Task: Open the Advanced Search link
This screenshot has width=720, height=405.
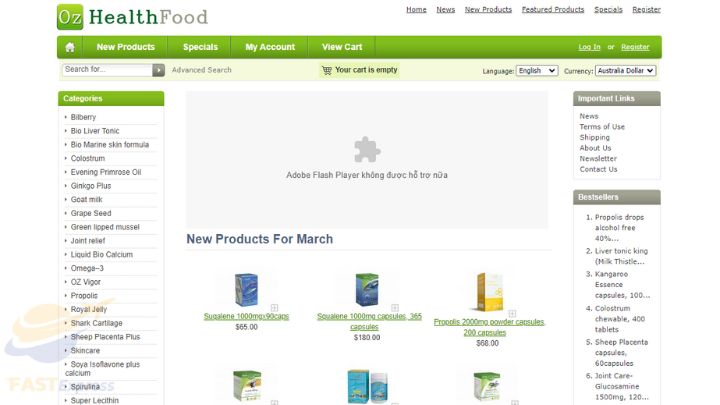Action: coord(202,70)
